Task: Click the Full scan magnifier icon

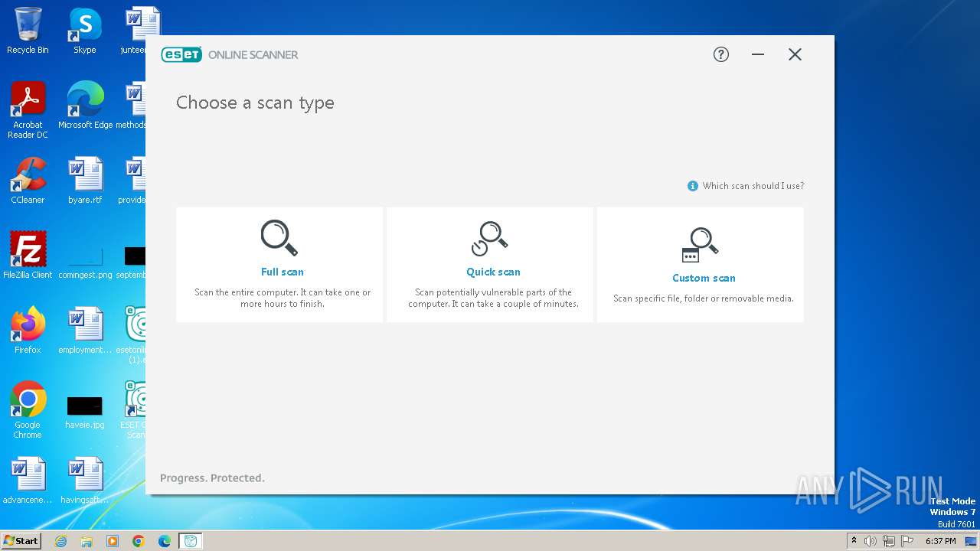Action: coord(279,238)
